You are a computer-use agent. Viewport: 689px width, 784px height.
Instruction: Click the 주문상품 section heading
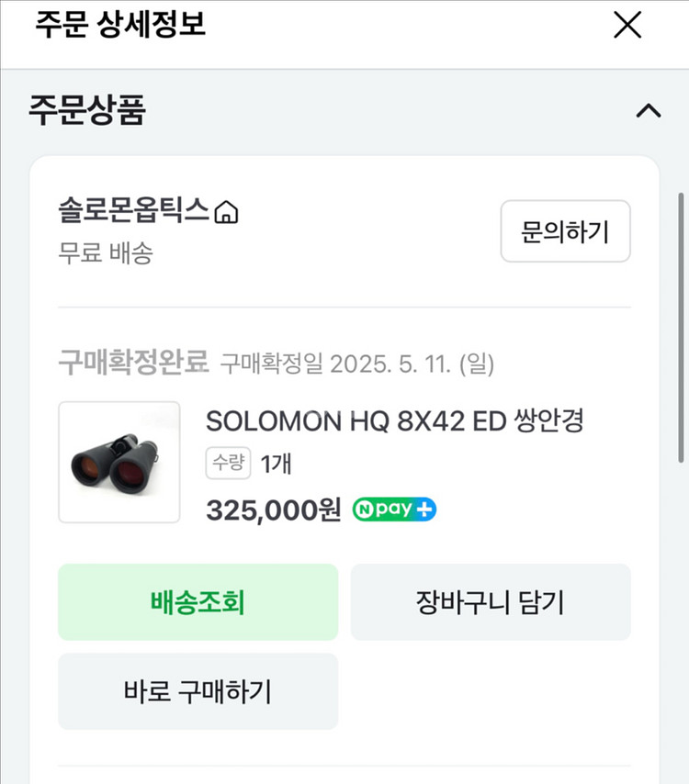point(87,111)
